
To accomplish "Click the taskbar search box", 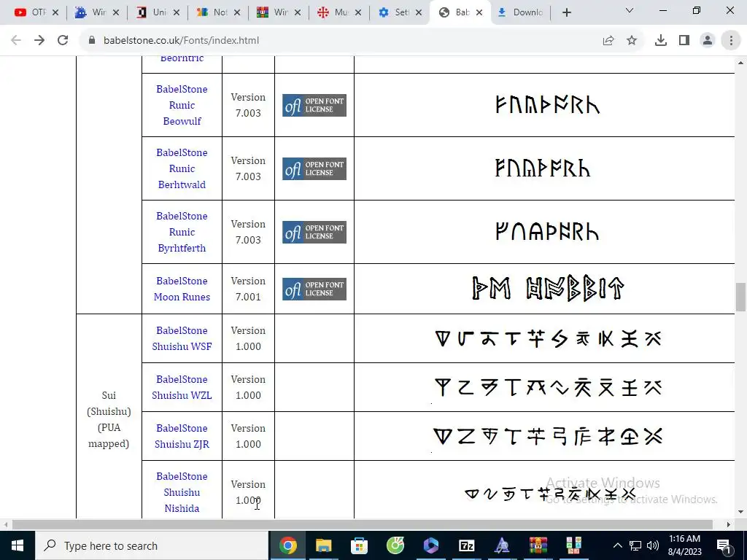I will coord(152,545).
